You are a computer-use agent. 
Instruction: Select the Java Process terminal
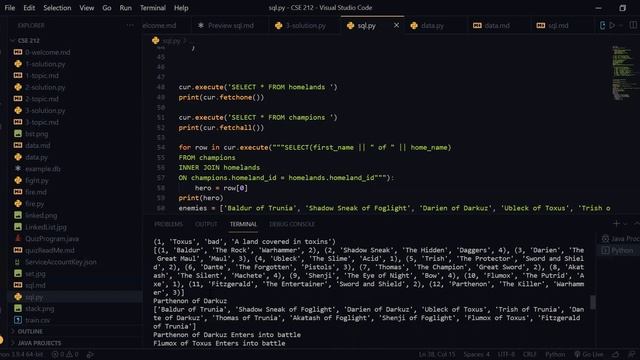pos(620,238)
